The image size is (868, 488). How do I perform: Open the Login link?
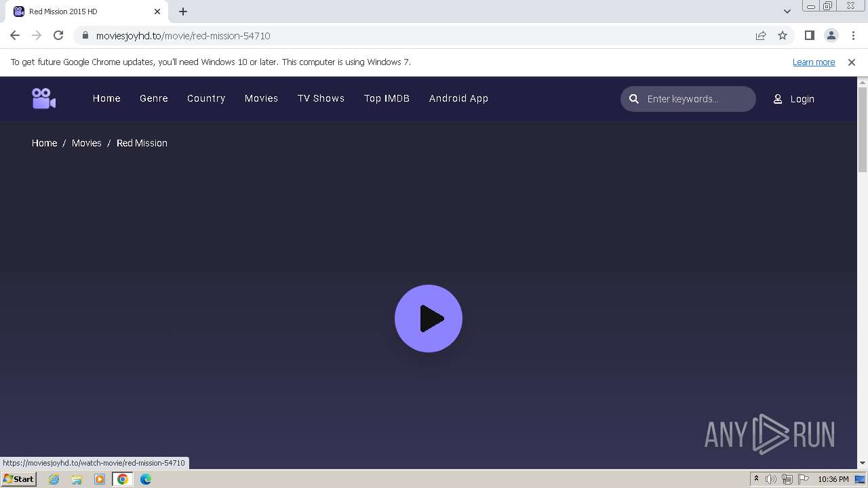pyautogui.click(x=802, y=99)
